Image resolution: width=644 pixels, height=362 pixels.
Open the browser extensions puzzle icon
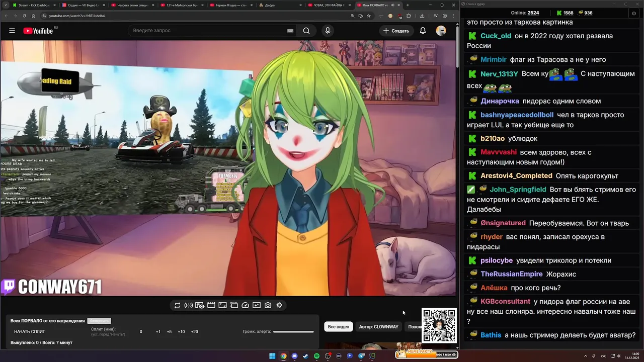click(x=409, y=16)
